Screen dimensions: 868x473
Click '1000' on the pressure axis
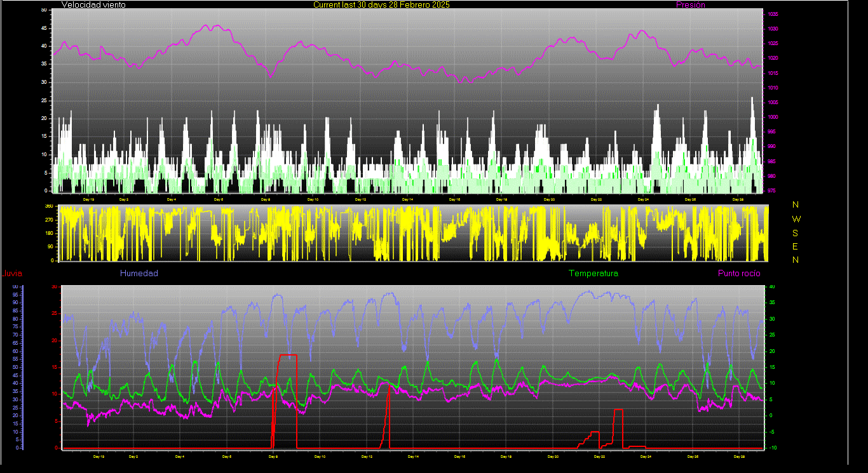point(773,117)
